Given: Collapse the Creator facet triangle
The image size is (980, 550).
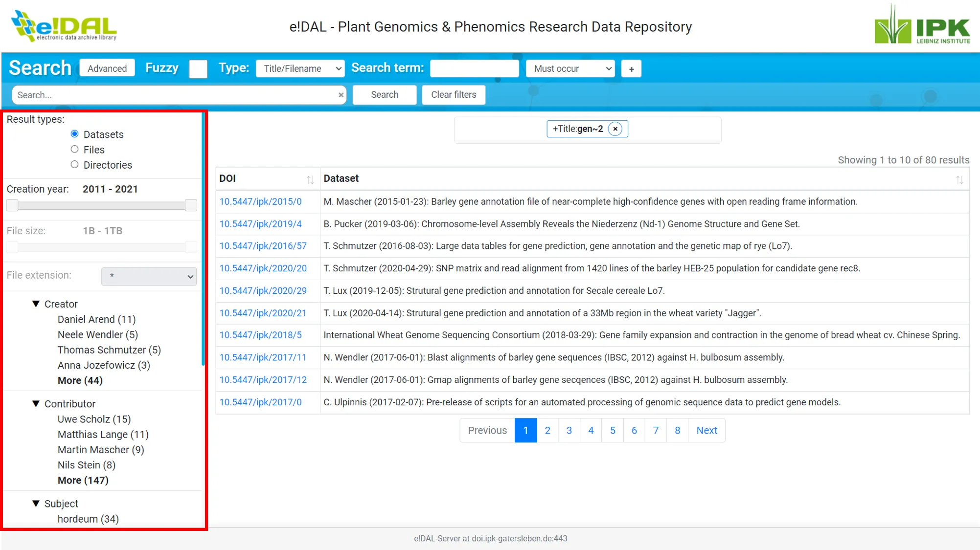Looking at the screenshot, I should (x=36, y=304).
